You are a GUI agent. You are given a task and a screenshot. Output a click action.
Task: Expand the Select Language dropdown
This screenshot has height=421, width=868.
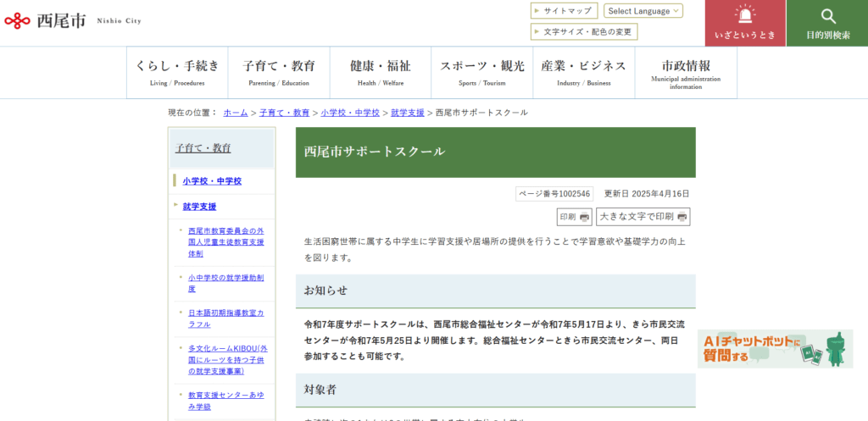pos(643,11)
